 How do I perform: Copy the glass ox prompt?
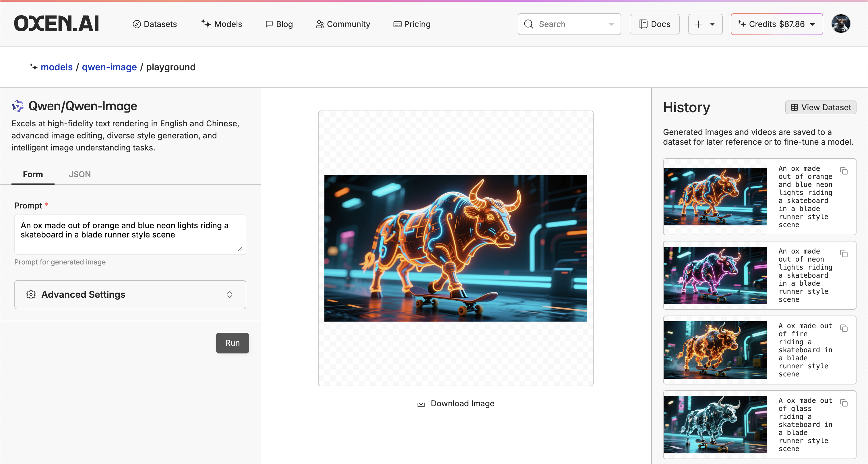(x=844, y=403)
